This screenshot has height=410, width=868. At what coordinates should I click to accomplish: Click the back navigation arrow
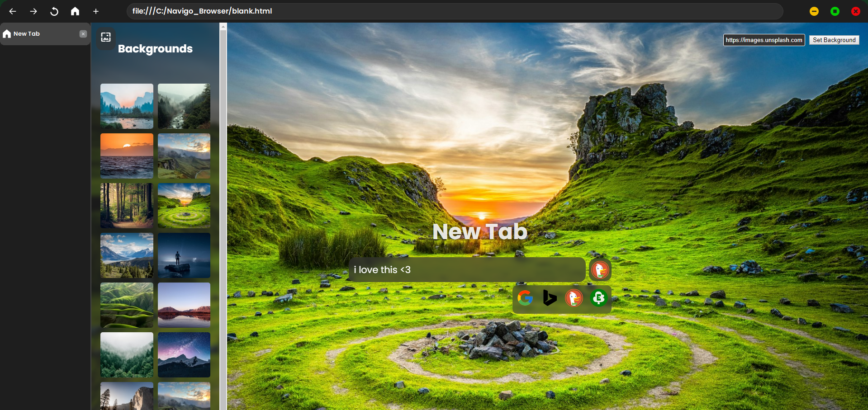tap(13, 11)
